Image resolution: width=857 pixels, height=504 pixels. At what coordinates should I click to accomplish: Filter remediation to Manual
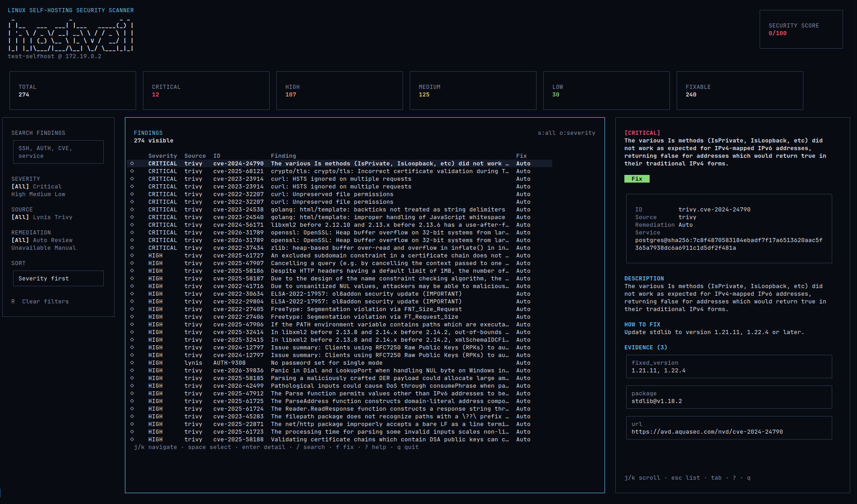pyautogui.click(x=65, y=248)
